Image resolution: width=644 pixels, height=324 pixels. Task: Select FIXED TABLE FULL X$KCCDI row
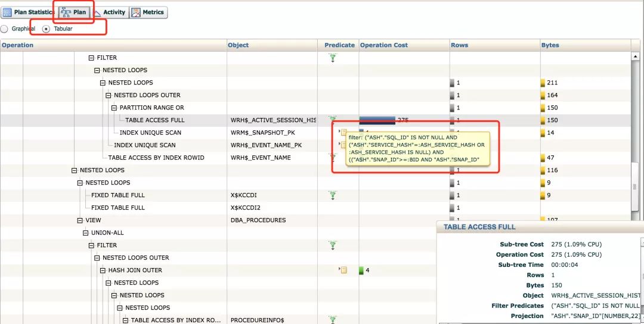118,195
